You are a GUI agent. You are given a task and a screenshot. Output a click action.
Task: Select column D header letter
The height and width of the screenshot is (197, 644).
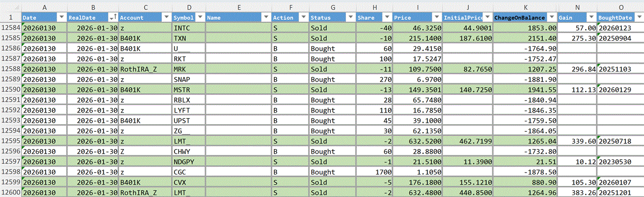(189, 7)
